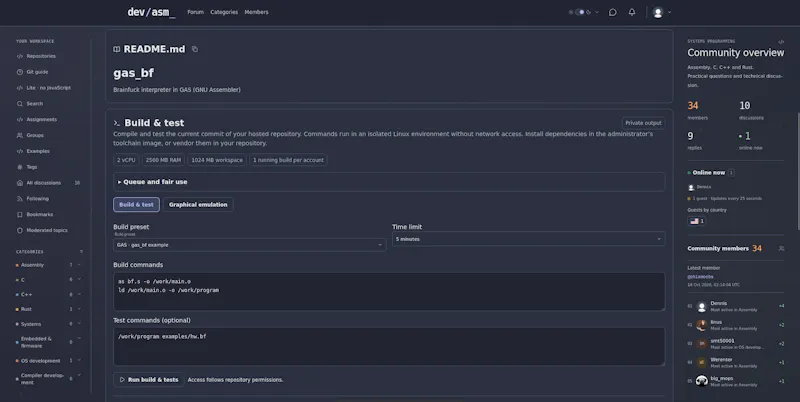Click the '2560 MB RAM' chip
The height and width of the screenshot is (402, 800).
(x=163, y=160)
